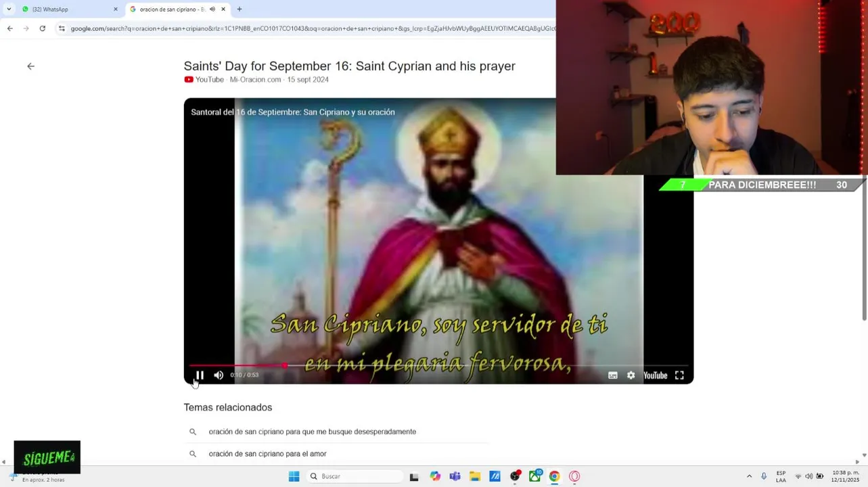
Task: View site information icon in address bar
Action: tap(62, 28)
